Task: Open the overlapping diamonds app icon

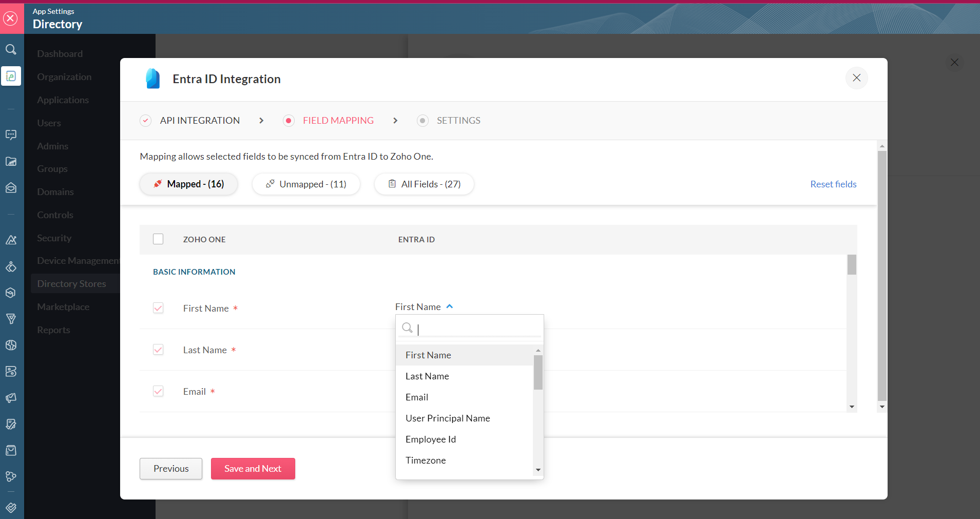Action: (x=11, y=266)
